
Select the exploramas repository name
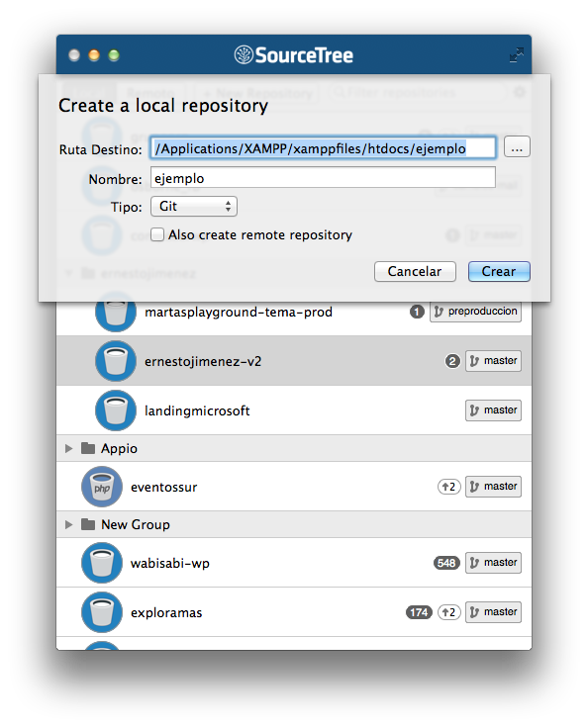click(166, 613)
